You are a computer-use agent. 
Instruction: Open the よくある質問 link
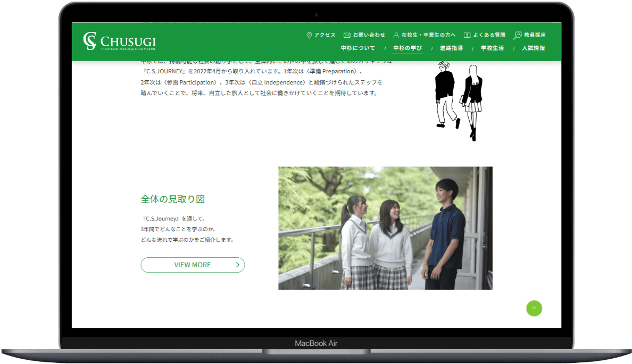point(489,35)
